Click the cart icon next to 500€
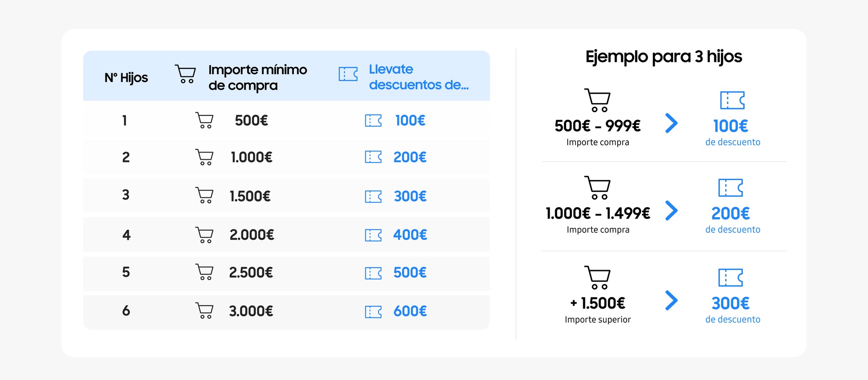This screenshot has height=380, width=868. [204, 120]
